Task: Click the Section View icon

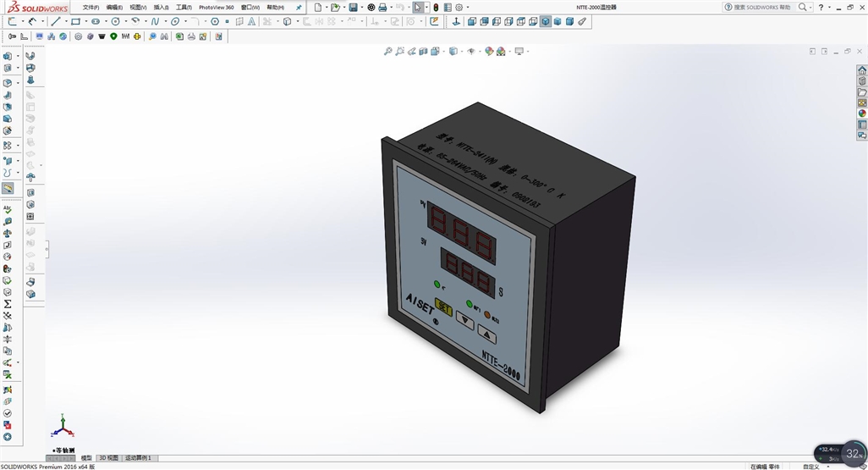Action: 424,51
